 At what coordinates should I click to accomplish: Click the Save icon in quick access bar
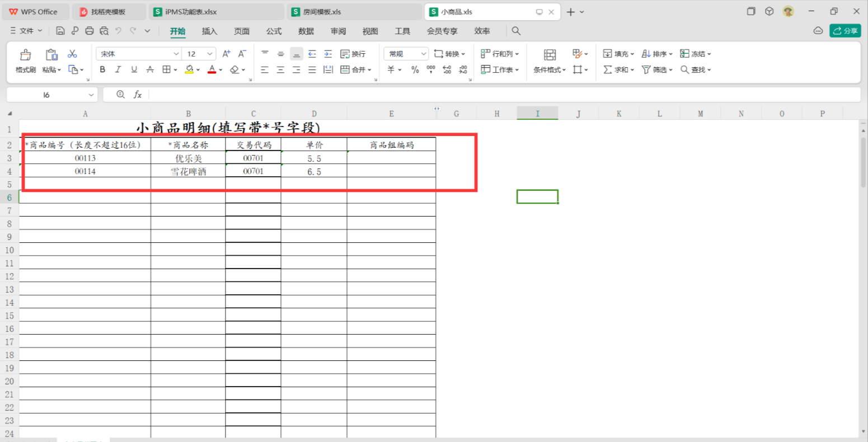tap(60, 31)
